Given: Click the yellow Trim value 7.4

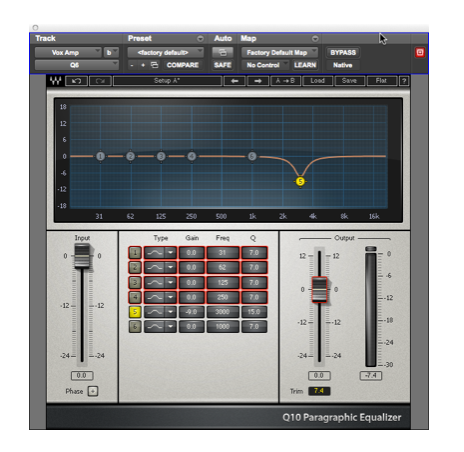Looking at the screenshot, I should 319,391.
